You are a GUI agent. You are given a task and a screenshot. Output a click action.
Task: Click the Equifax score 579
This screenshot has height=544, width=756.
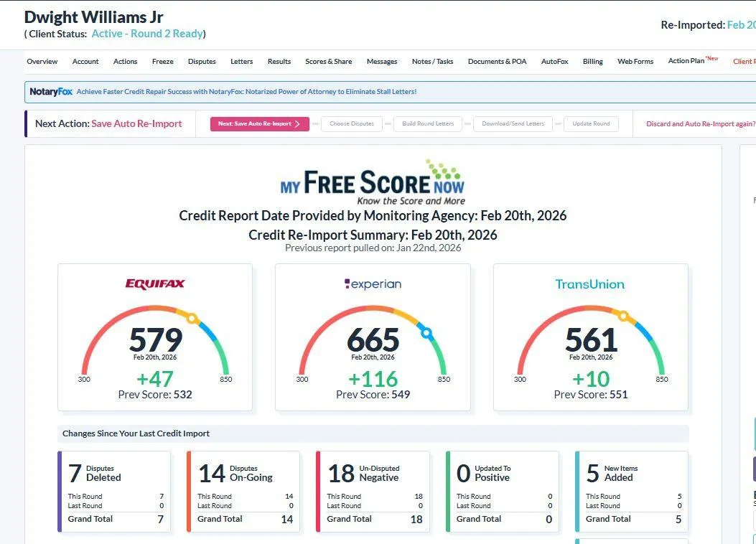156,339
